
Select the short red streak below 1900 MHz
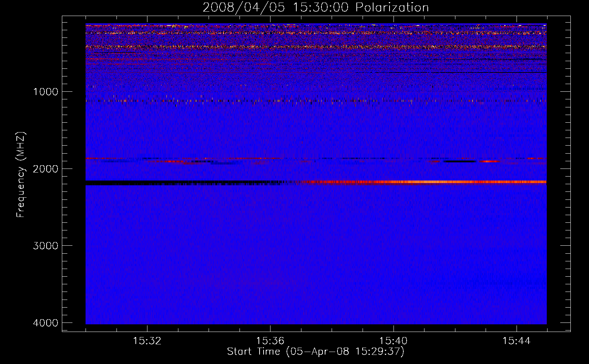point(489,161)
